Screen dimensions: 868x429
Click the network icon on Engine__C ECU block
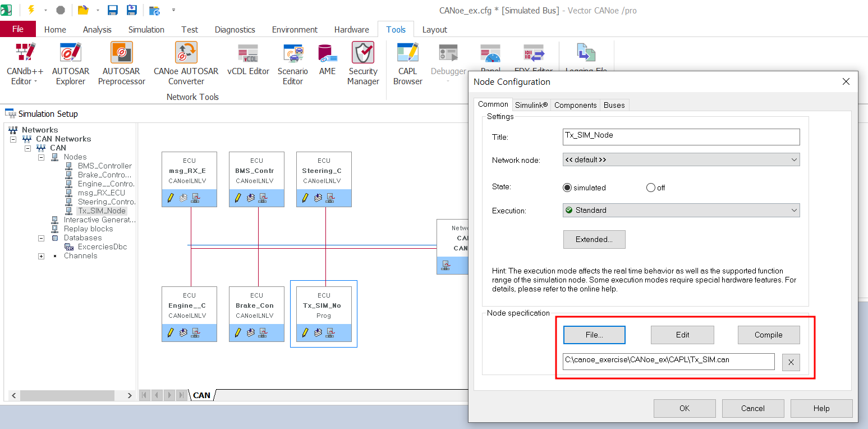click(195, 332)
